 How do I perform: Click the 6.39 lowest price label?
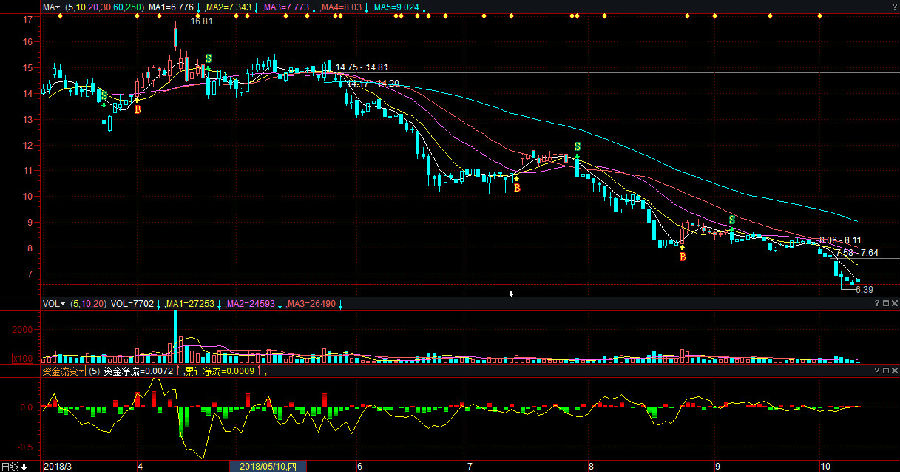pos(862,290)
